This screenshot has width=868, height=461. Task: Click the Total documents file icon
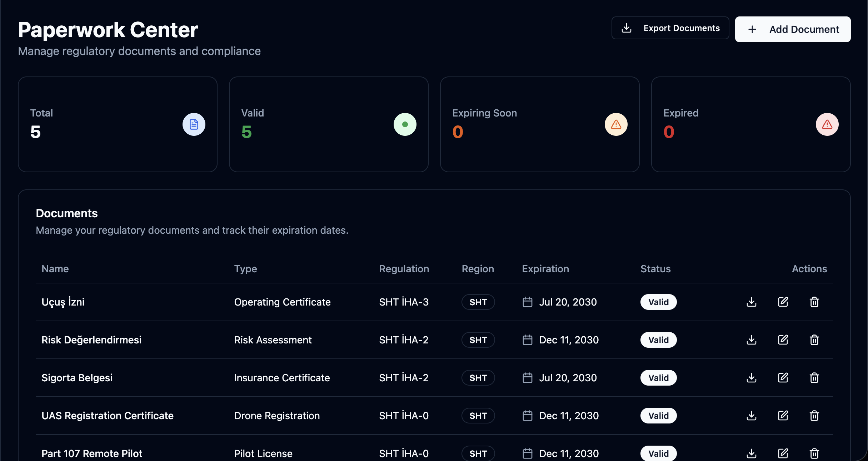point(194,124)
